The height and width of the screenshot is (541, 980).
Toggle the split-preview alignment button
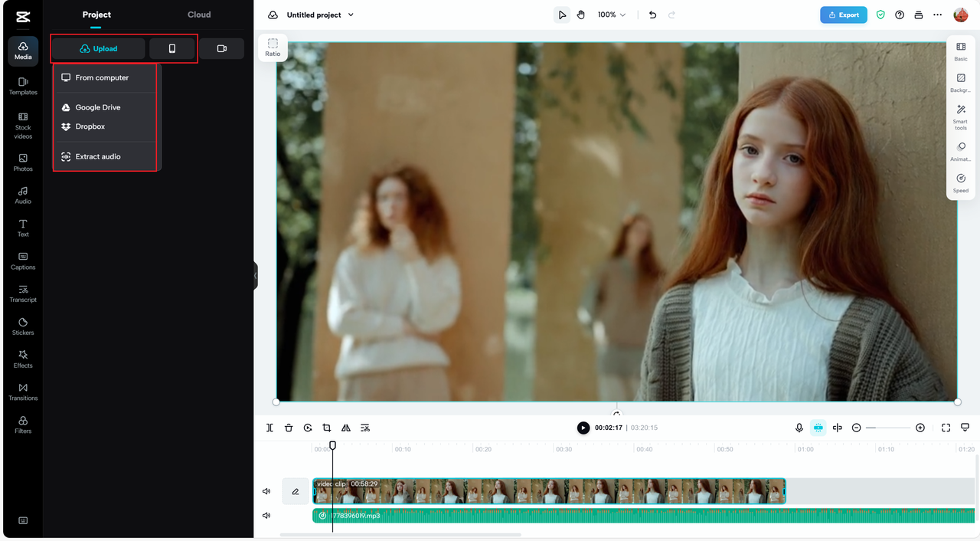point(838,428)
